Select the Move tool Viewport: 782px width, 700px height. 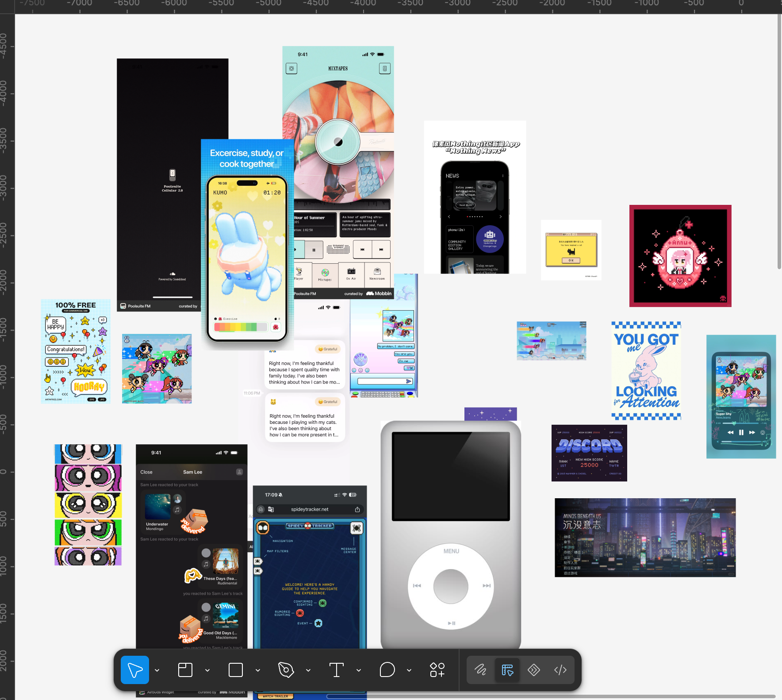click(x=135, y=670)
